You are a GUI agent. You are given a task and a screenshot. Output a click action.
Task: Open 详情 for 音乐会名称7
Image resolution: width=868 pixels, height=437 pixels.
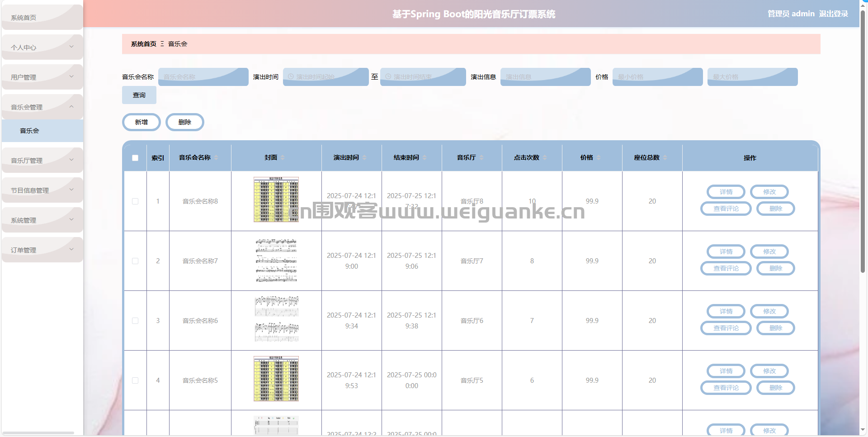[x=726, y=252]
